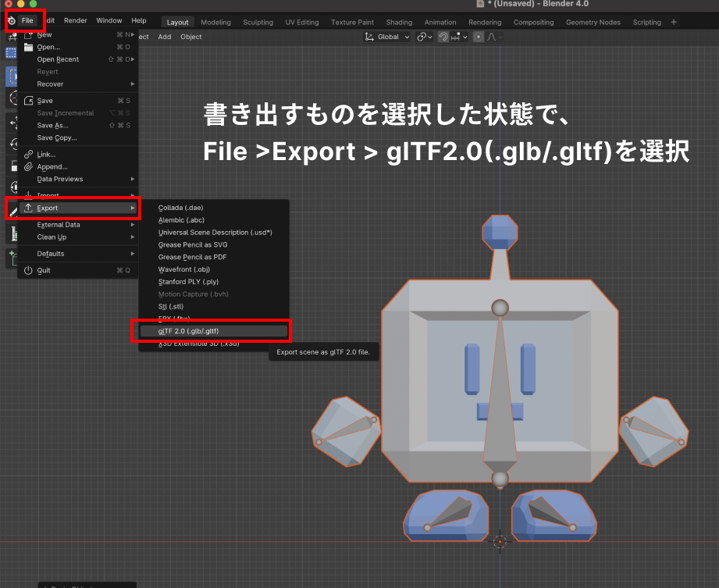Open the Geometry Nodes workspace tab
Screen dimensions: 719x588
593,22
